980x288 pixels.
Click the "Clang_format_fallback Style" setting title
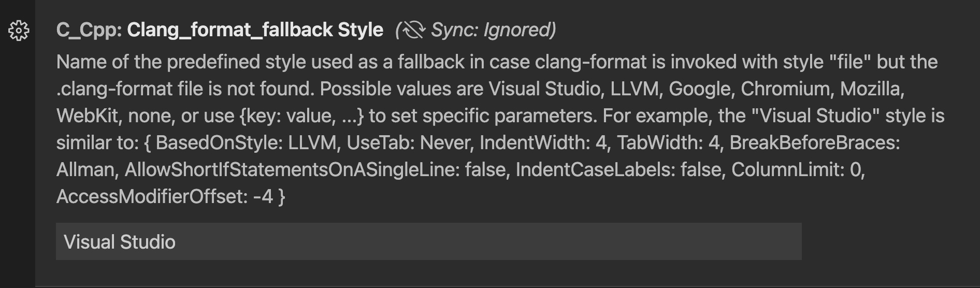point(255,30)
